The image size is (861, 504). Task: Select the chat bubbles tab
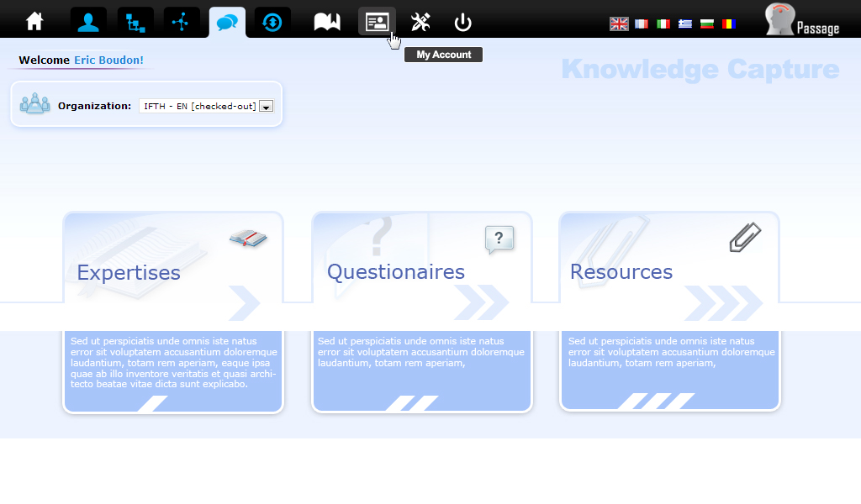(227, 23)
